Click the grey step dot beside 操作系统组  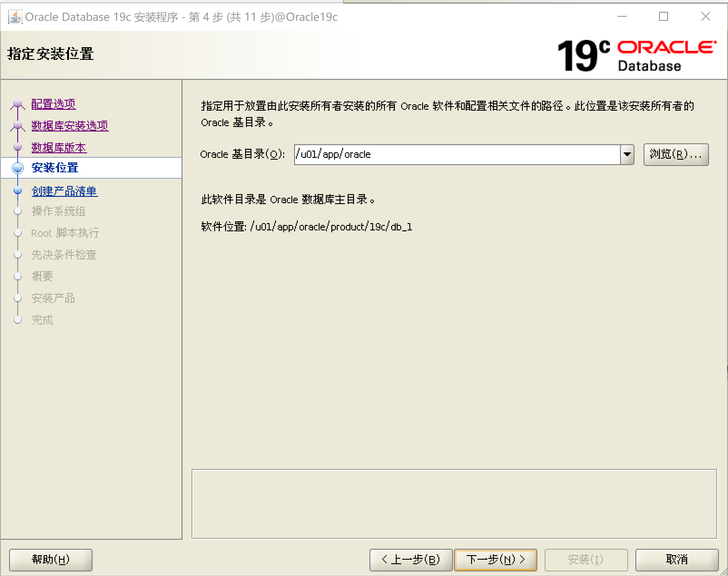click(17, 211)
